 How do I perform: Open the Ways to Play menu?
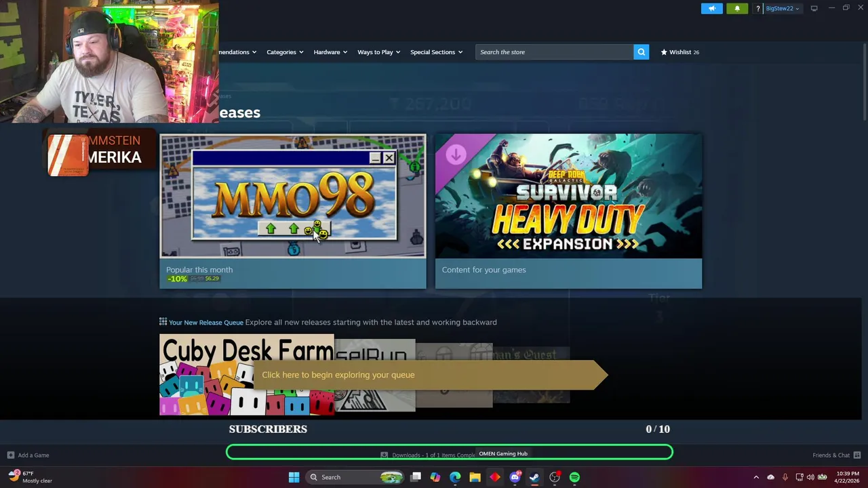tap(378, 52)
